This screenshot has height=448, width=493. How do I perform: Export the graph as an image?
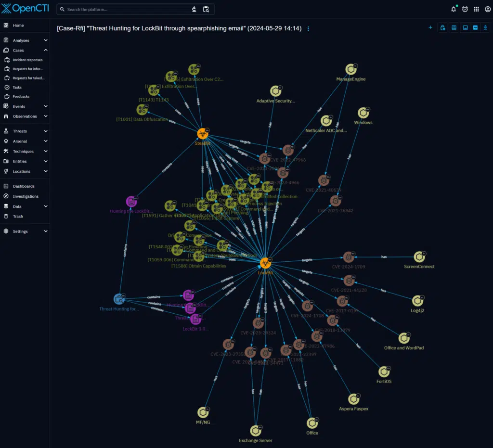click(465, 27)
